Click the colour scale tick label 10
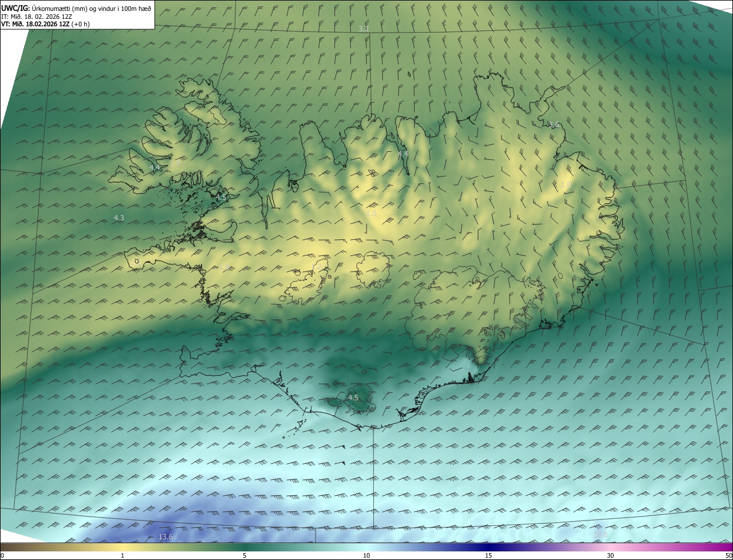 (x=366, y=555)
